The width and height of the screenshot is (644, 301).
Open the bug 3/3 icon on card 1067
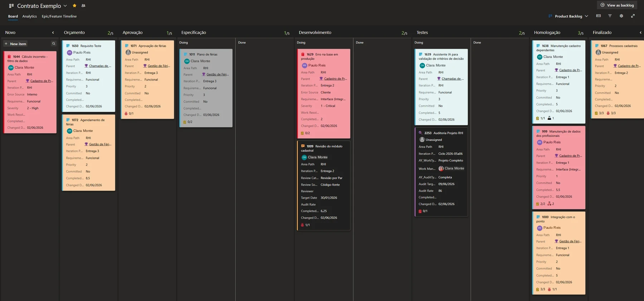pos(611,113)
